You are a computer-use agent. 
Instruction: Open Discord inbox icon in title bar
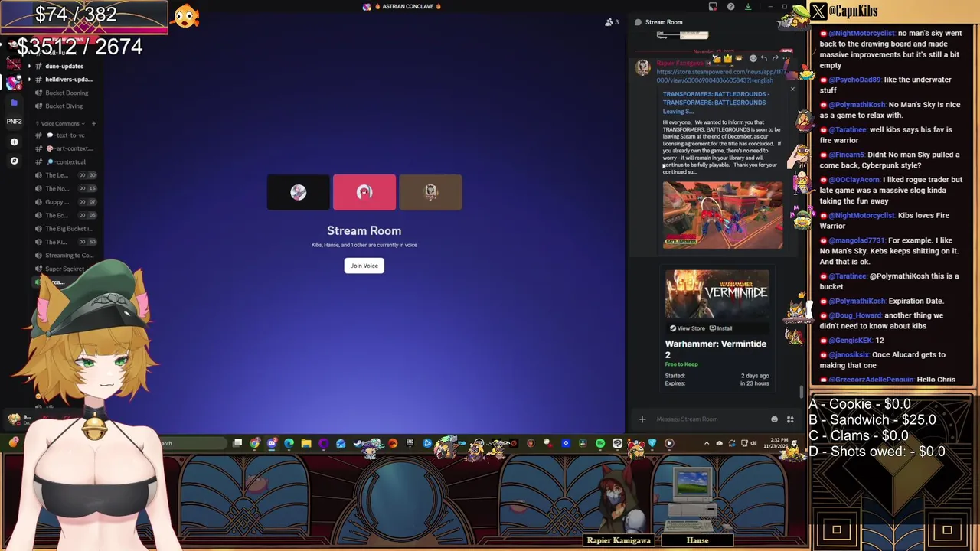click(713, 6)
